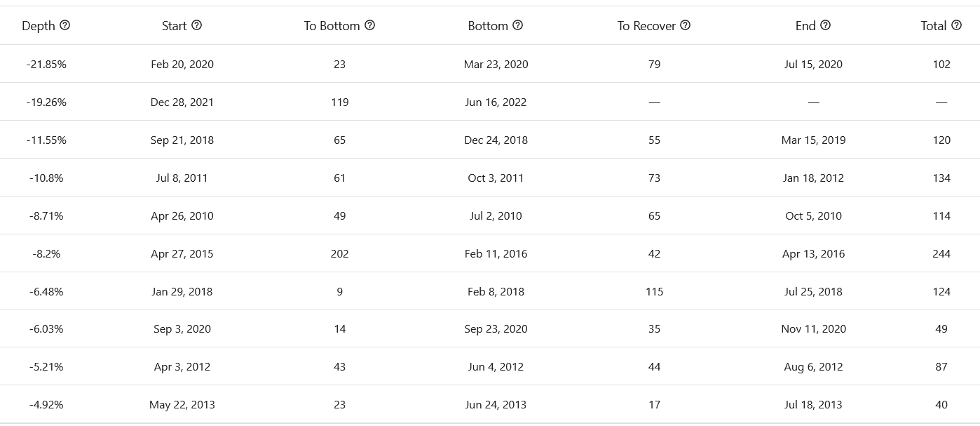Click the question mark next to Bottom

point(518,25)
